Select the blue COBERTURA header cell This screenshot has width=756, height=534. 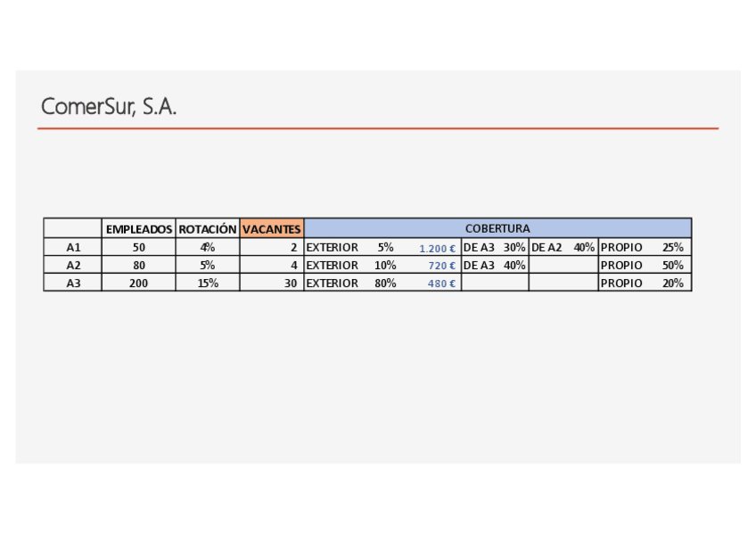coord(497,228)
